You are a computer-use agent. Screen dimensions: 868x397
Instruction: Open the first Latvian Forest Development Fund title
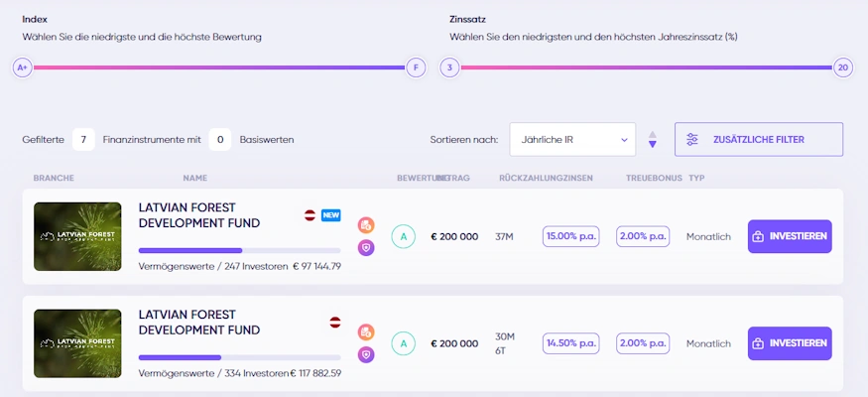(199, 214)
